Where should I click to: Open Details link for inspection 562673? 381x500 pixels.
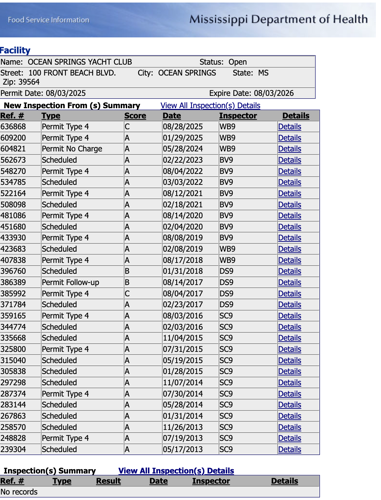click(289, 160)
